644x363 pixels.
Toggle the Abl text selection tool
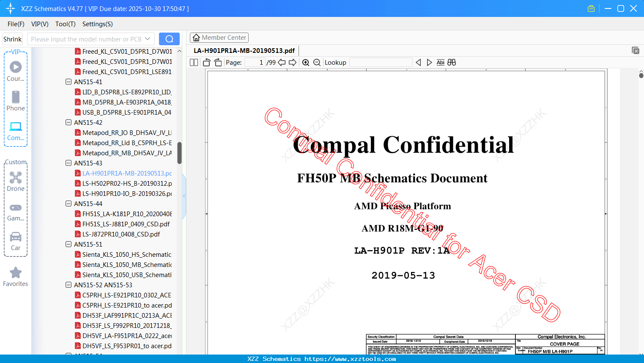coord(441,63)
